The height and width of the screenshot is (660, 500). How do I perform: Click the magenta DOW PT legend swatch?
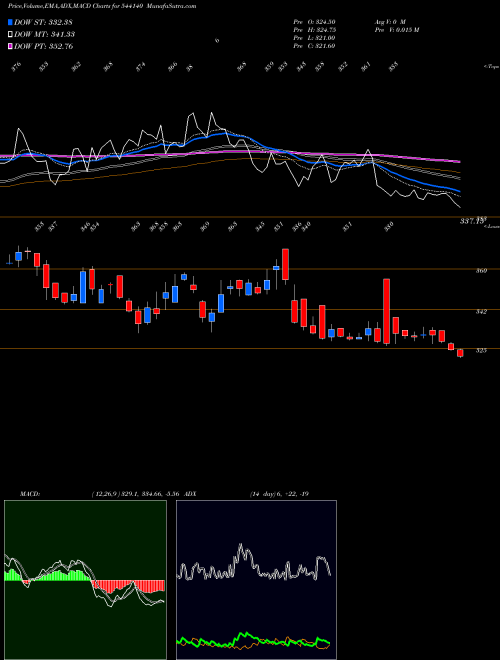(10, 46)
